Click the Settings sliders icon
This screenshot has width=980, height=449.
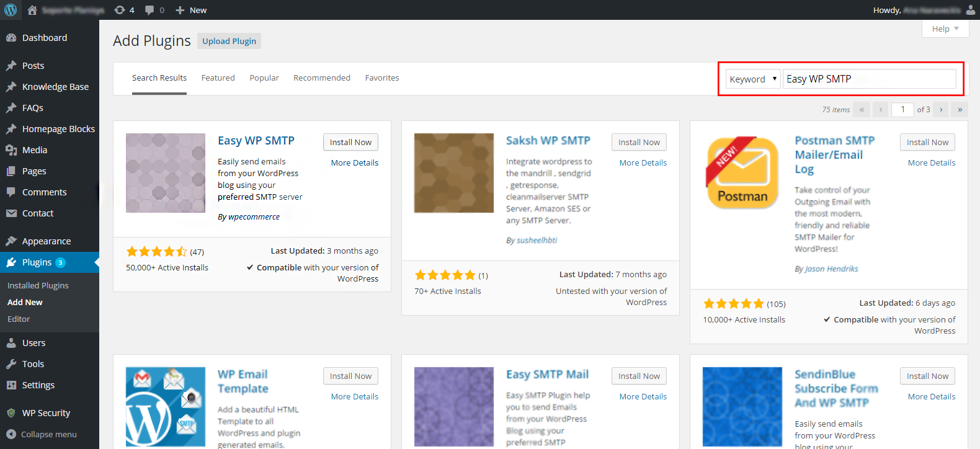[x=11, y=385]
